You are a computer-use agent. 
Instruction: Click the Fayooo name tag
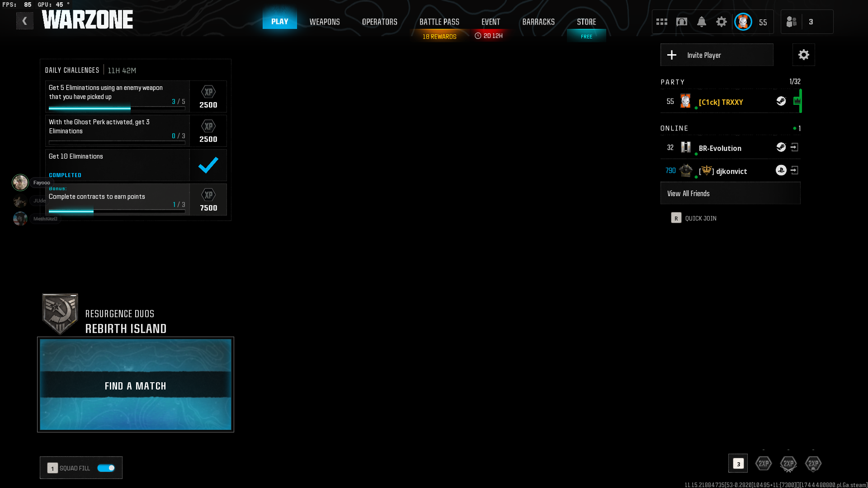(42, 183)
